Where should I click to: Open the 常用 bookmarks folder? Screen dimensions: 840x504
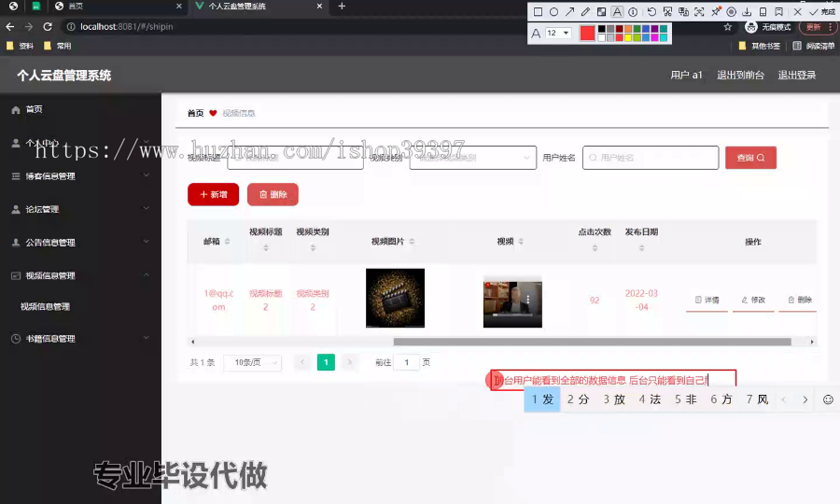pos(57,46)
